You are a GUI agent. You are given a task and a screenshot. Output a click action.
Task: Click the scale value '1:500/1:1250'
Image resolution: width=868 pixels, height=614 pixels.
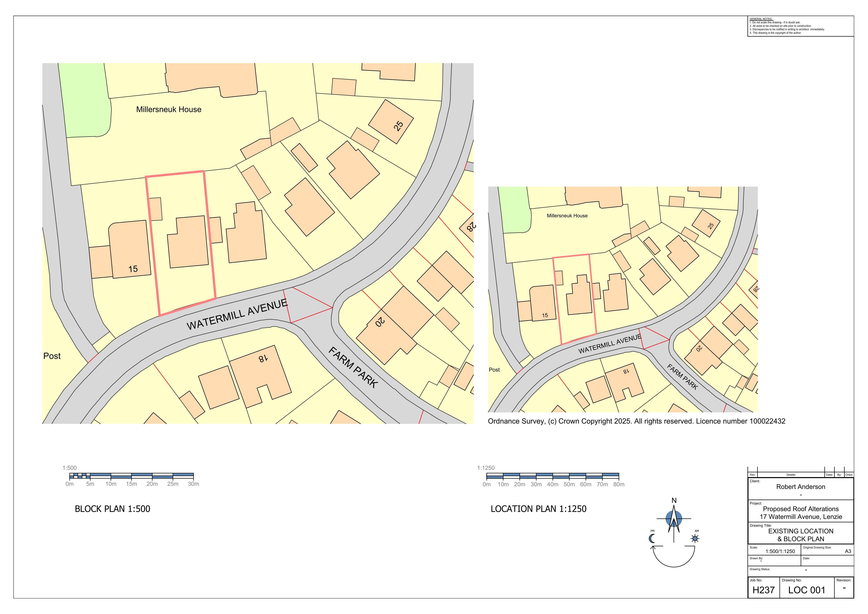coord(780,552)
